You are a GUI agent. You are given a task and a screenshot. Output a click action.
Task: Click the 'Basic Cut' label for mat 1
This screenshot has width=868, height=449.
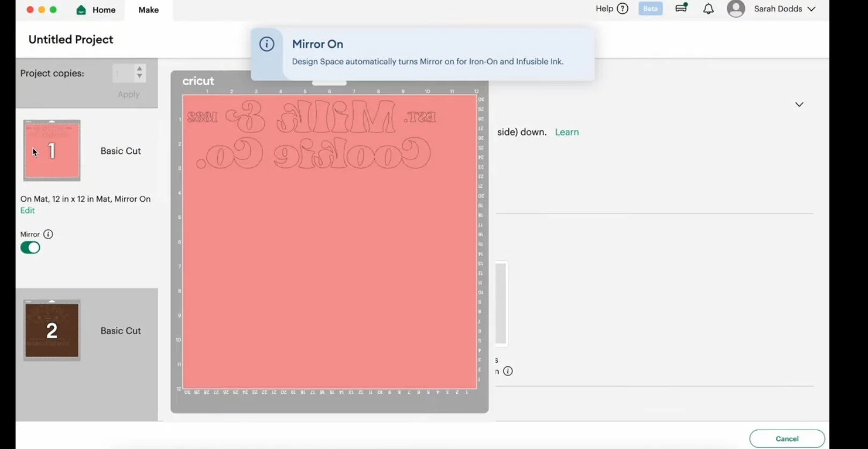click(121, 151)
